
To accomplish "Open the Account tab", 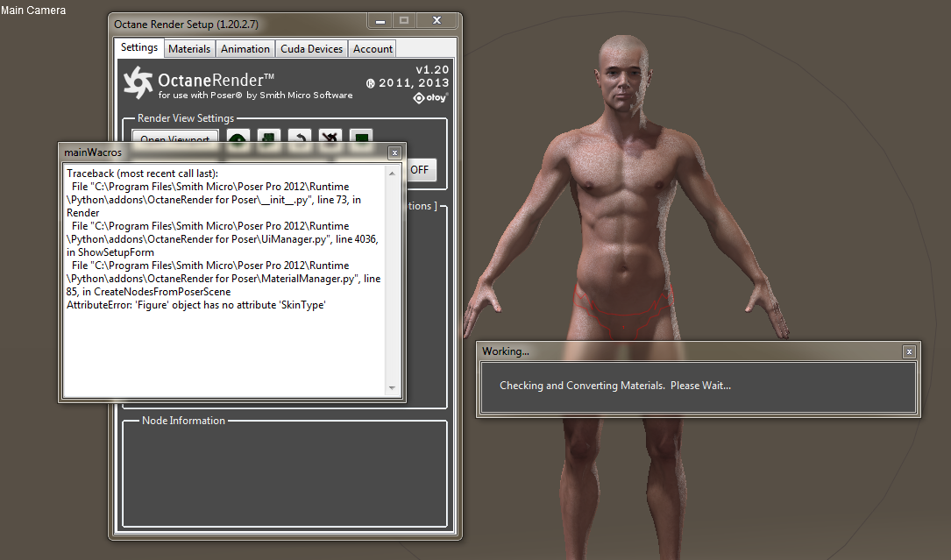I will (373, 48).
